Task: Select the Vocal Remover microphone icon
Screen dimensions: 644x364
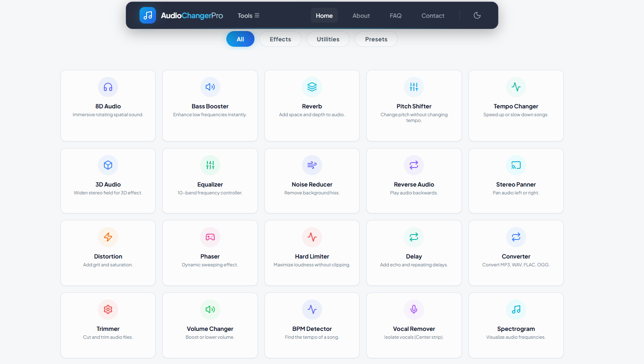Action: click(414, 309)
